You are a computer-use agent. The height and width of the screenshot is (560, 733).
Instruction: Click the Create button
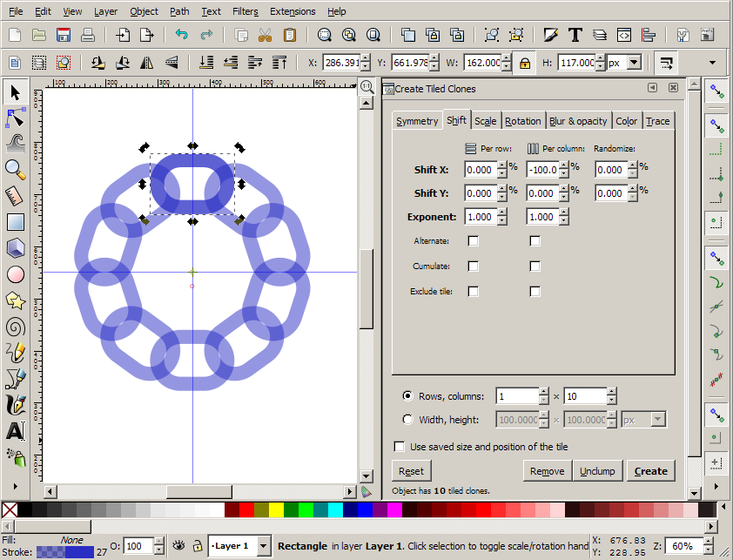(650, 471)
